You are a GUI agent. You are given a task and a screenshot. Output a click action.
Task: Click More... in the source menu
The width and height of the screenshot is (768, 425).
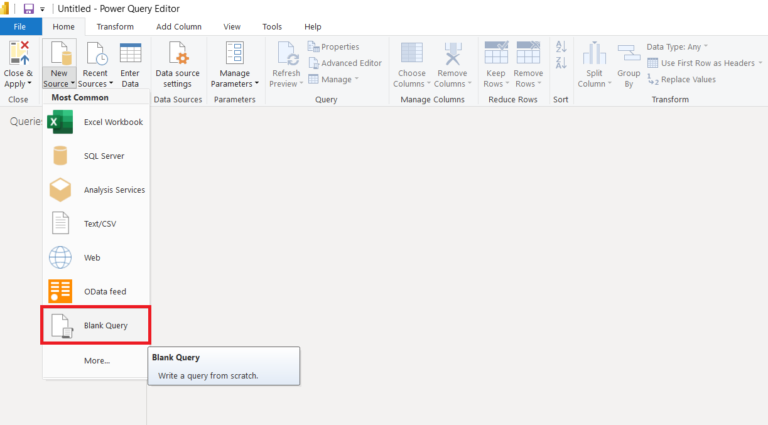(97, 360)
